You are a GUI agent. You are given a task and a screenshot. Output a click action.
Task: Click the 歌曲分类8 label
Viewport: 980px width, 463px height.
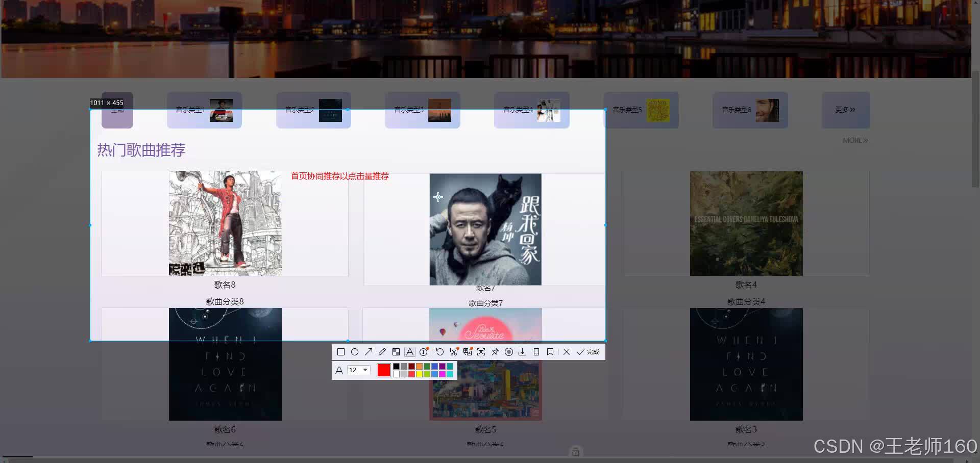(225, 301)
